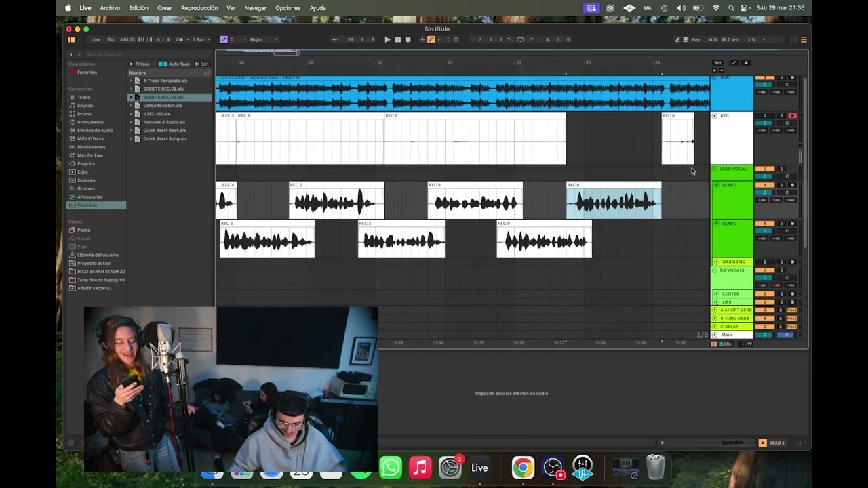868x488 pixels.
Task: Open the Crear menu
Action: click(x=165, y=8)
